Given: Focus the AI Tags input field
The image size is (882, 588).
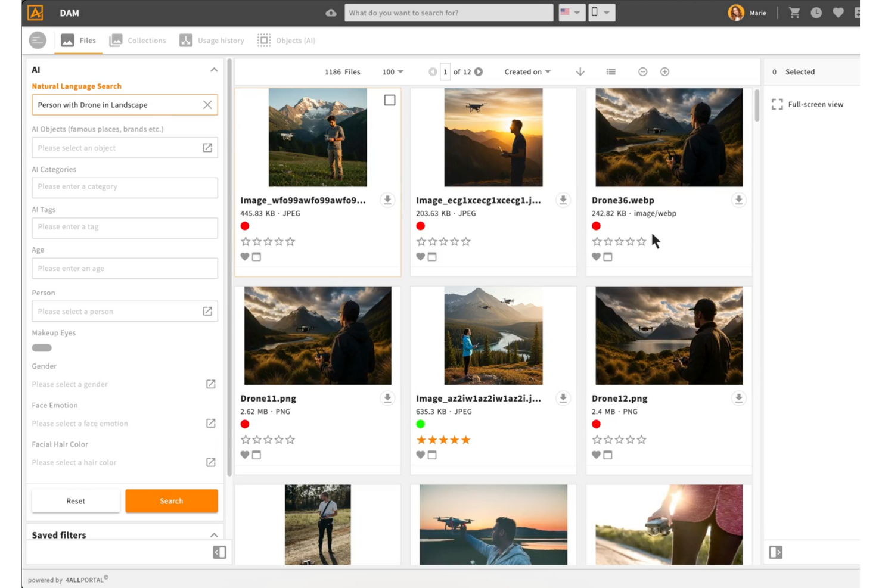Looking at the screenshot, I should point(125,227).
